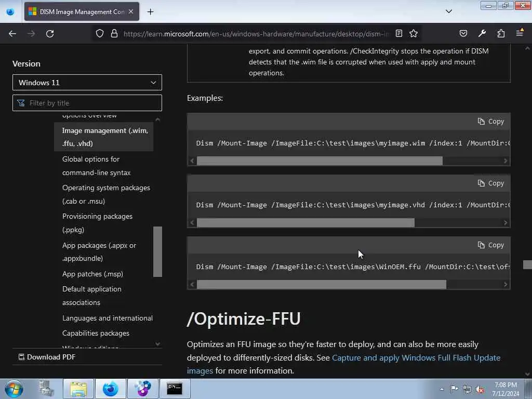Open the Firefox application menu
This screenshot has height=399, width=532.
[x=520, y=33]
